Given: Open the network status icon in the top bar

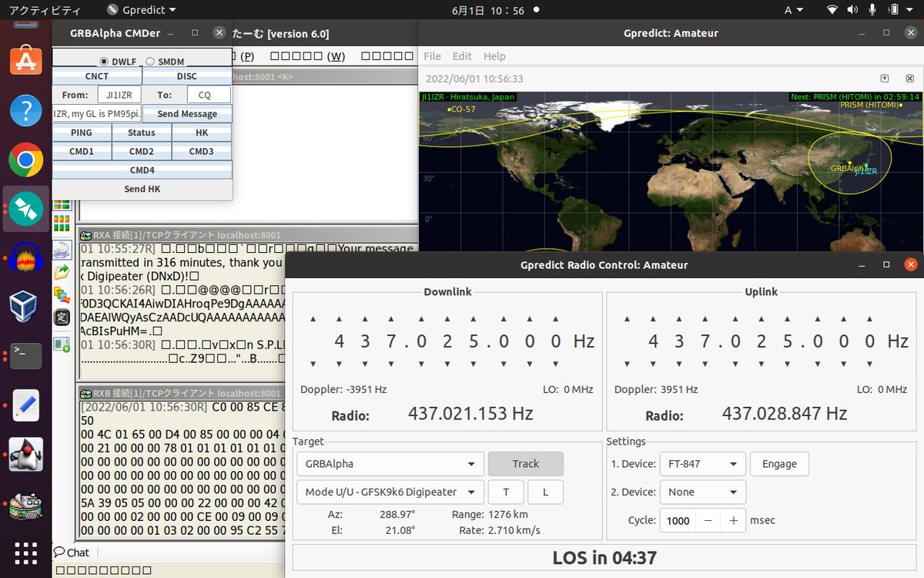Looking at the screenshot, I should coord(832,10).
